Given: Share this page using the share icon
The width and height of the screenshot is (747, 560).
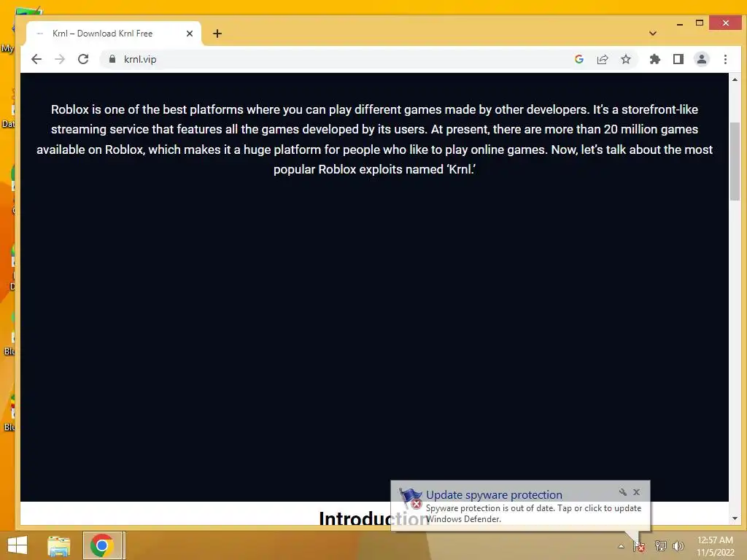Looking at the screenshot, I should [603, 59].
